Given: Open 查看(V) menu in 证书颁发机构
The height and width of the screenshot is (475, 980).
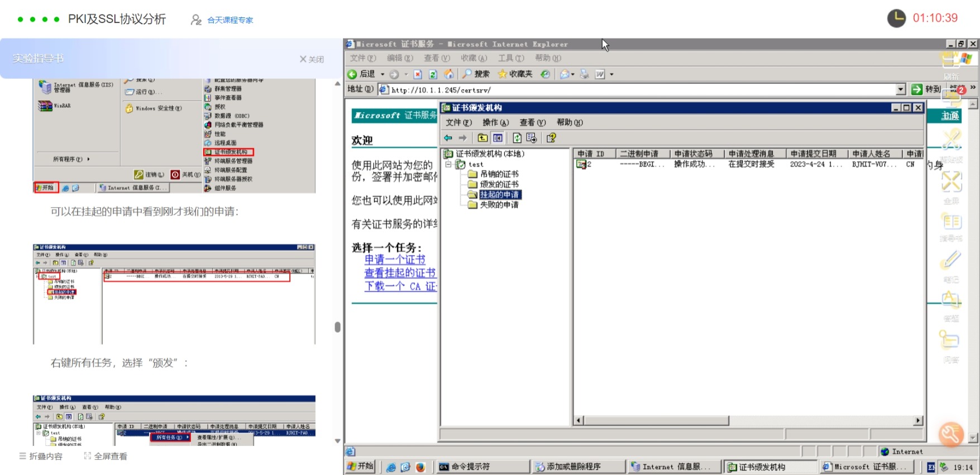Looking at the screenshot, I should pyautogui.click(x=533, y=123).
